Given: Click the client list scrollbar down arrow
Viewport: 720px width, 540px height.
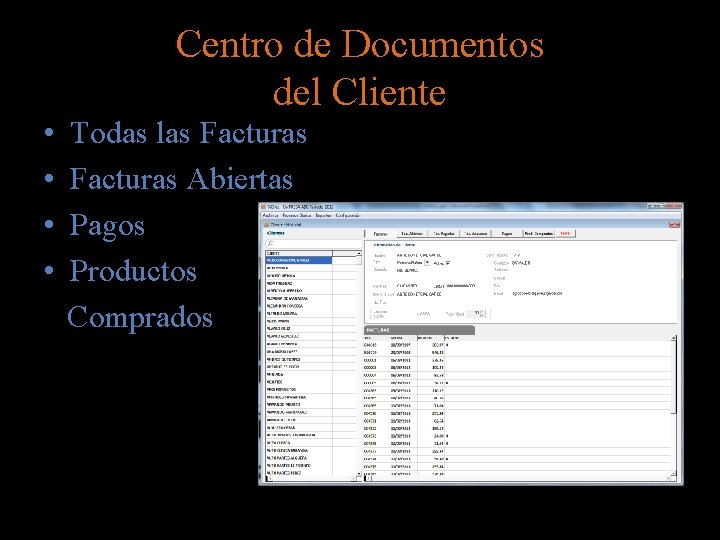Looking at the screenshot, I should 359,473.
